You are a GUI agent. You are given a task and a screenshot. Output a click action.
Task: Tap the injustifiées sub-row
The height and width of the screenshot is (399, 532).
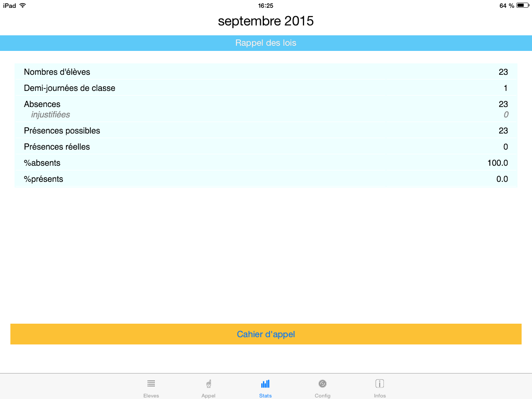point(50,115)
